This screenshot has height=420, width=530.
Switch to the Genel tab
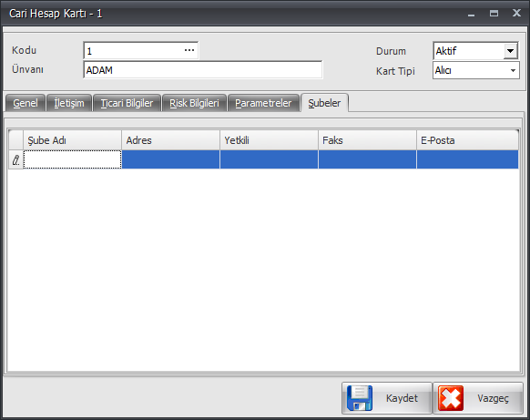tap(25, 103)
